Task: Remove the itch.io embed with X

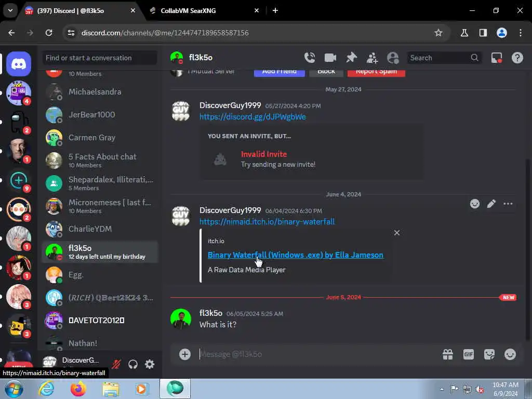Action: tap(396, 233)
